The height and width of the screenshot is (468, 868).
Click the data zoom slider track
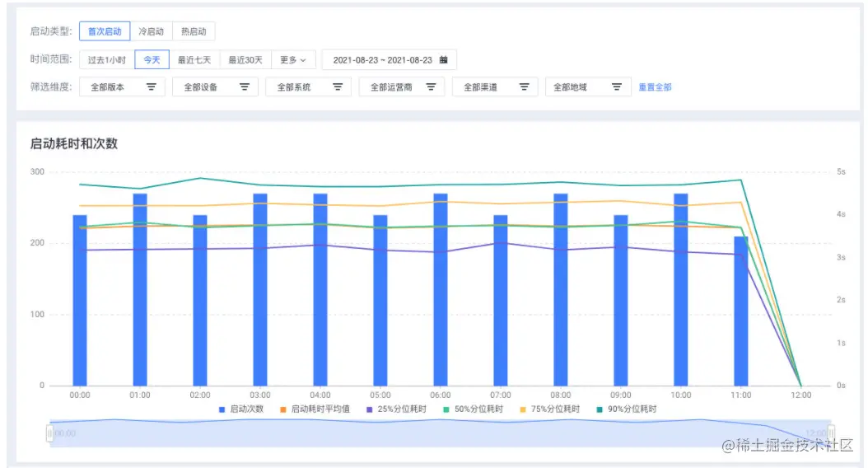[x=441, y=433]
